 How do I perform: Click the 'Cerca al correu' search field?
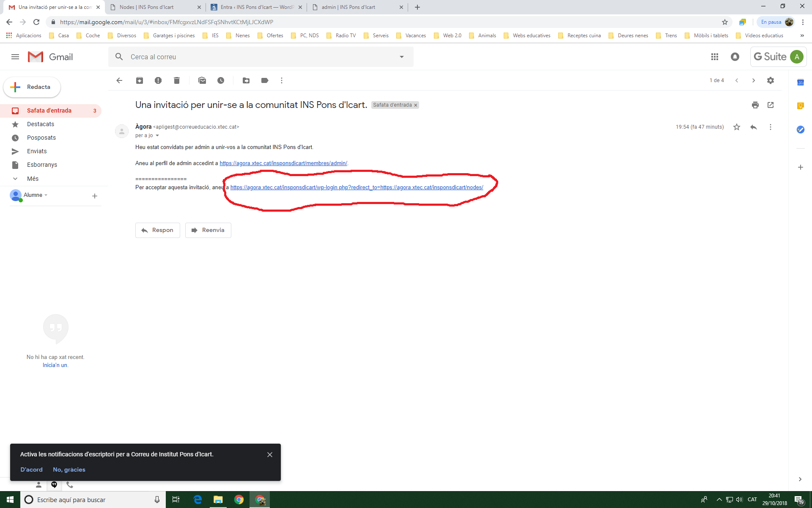pos(254,57)
